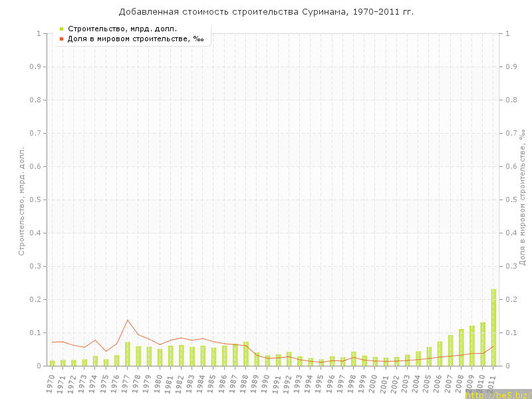Click the left axis title Строительство, млрд. долл.

coord(21,201)
